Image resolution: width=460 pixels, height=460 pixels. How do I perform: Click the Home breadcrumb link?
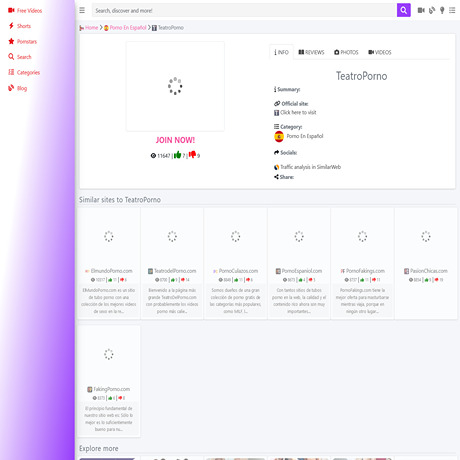click(91, 28)
